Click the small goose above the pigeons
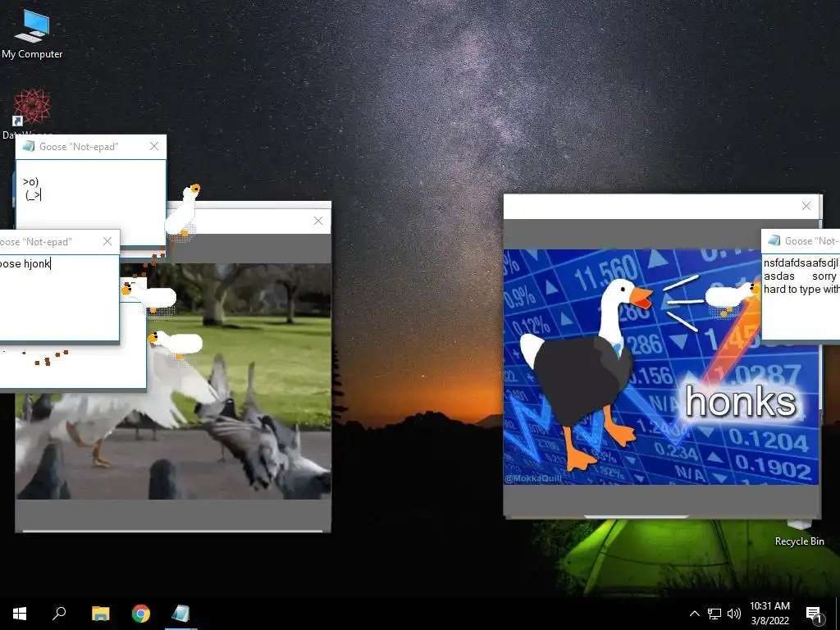Viewport: 840px width, 630px height. (176, 344)
